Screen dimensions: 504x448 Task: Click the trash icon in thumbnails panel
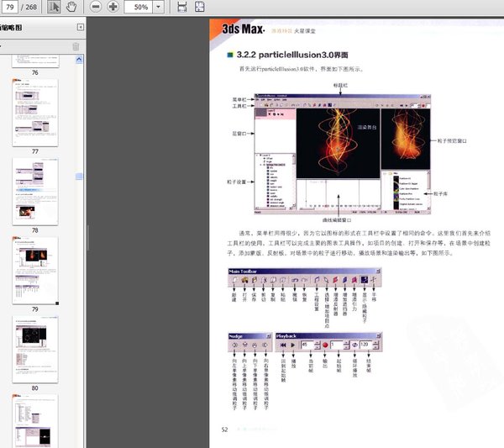(x=76, y=46)
